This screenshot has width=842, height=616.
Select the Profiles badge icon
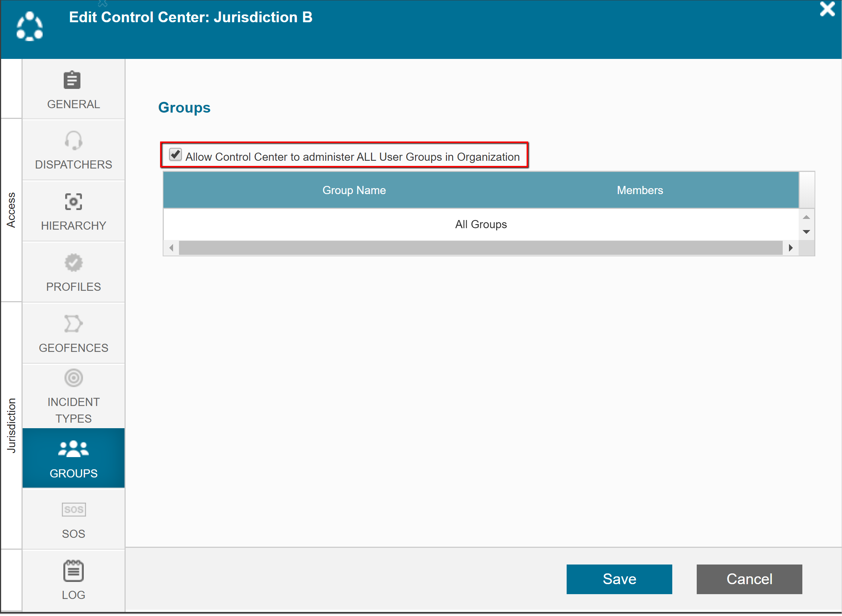pos(73,263)
